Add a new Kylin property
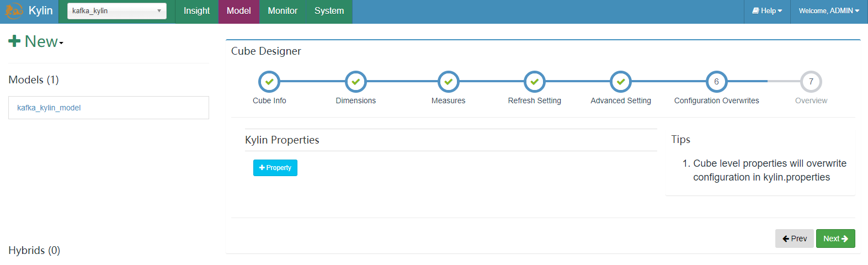Viewport: 868px width, 265px height. (275, 168)
